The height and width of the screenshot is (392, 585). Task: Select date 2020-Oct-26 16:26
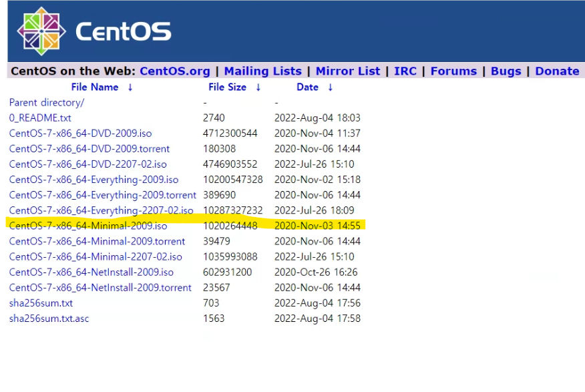pyautogui.click(x=316, y=272)
